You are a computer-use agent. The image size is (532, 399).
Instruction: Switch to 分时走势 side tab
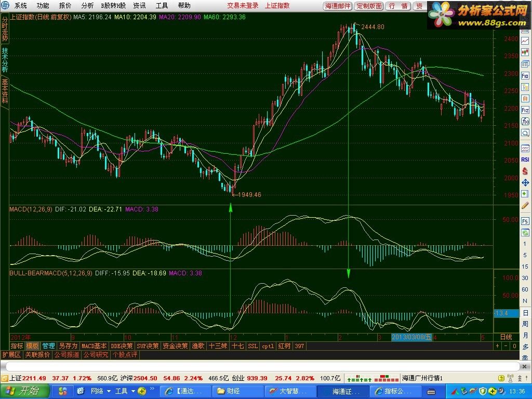point(5,29)
